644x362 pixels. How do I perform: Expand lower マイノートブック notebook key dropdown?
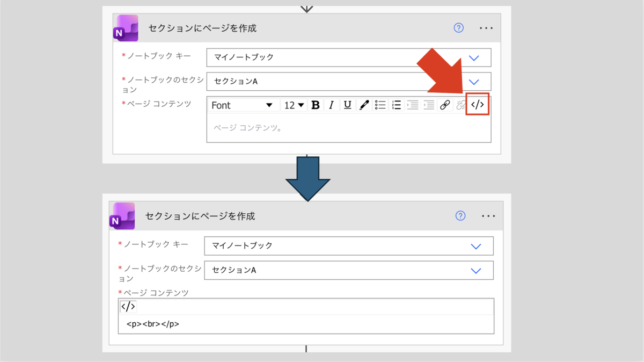pos(475,246)
